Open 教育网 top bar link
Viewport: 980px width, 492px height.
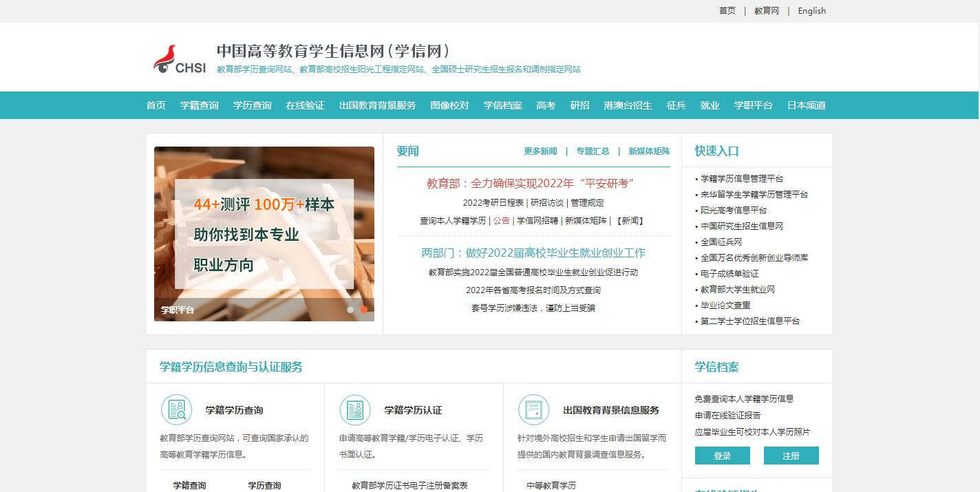pos(767,11)
